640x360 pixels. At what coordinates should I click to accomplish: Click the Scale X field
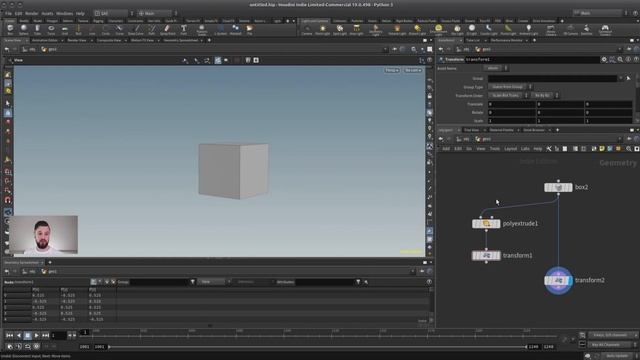[x=511, y=121]
